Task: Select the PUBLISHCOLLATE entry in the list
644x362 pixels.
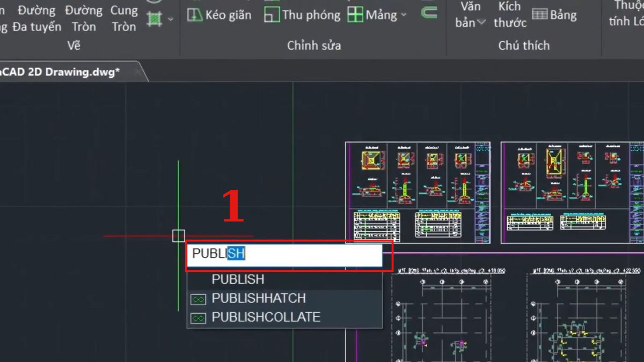Action: [x=266, y=317]
